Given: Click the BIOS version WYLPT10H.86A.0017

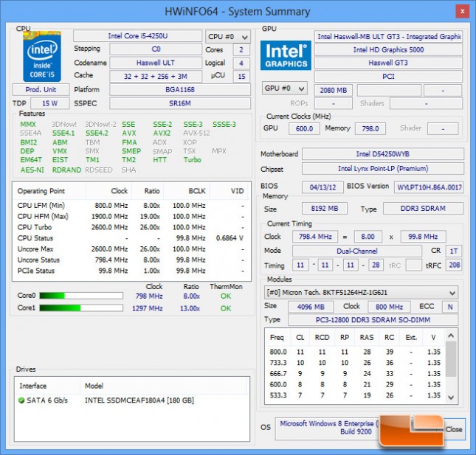Looking at the screenshot, I should pos(429,187).
